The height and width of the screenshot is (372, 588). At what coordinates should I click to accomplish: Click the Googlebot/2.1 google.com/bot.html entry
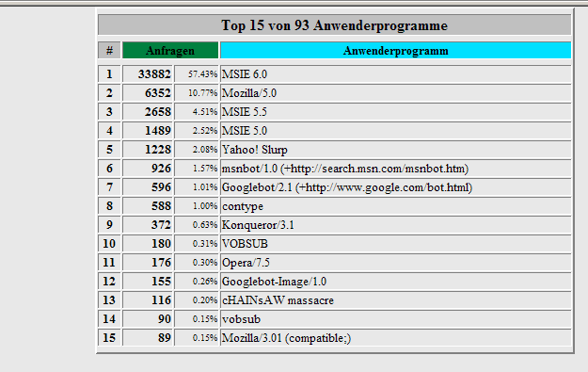pos(347,187)
